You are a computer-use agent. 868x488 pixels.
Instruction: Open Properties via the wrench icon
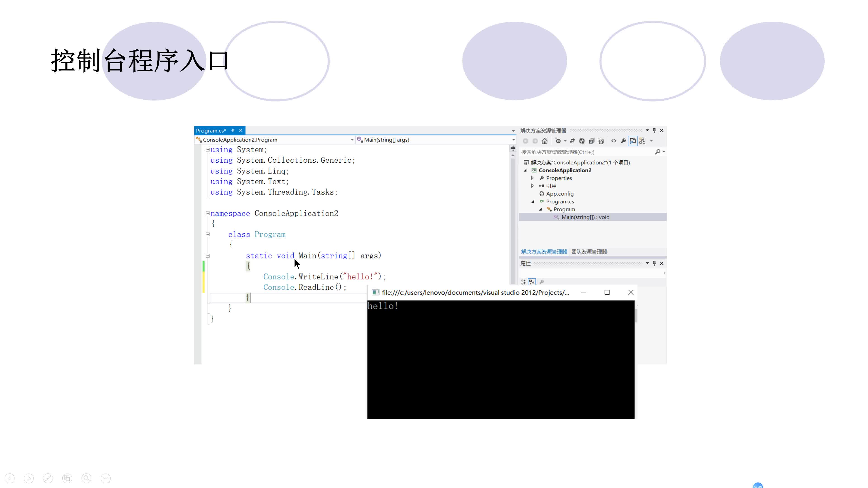[623, 141]
